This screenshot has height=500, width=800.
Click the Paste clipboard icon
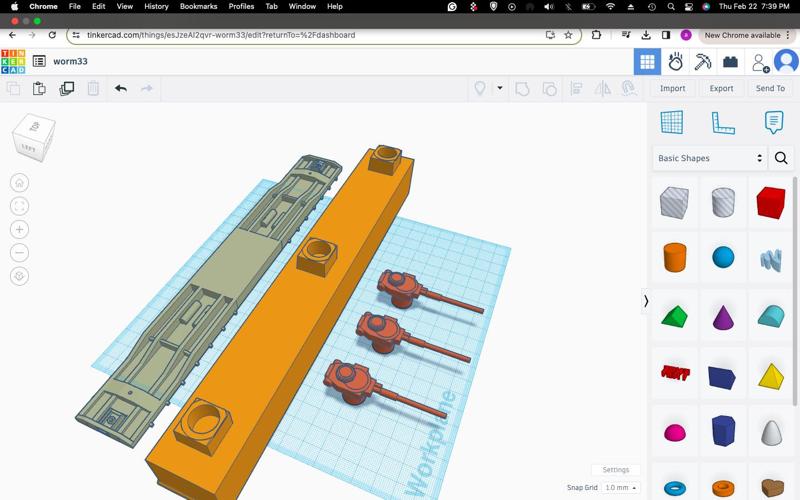pyautogui.click(x=39, y=88)
